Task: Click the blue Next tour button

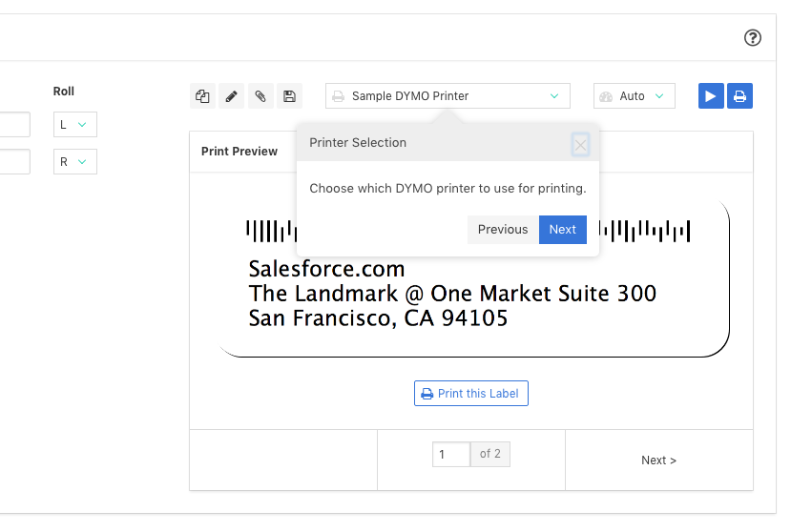Action: pyautogui.click(x=562, y=230)
